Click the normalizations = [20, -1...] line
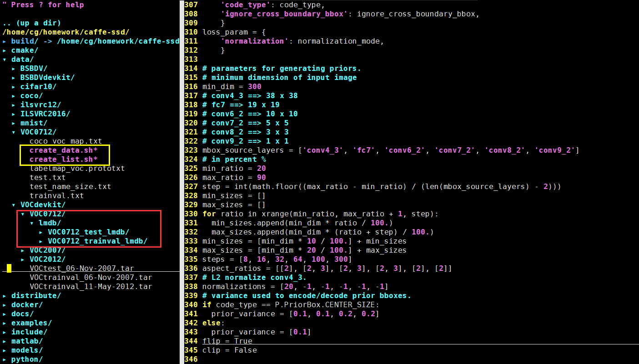Viewport: 639px width, 364px height. [295, 287]
